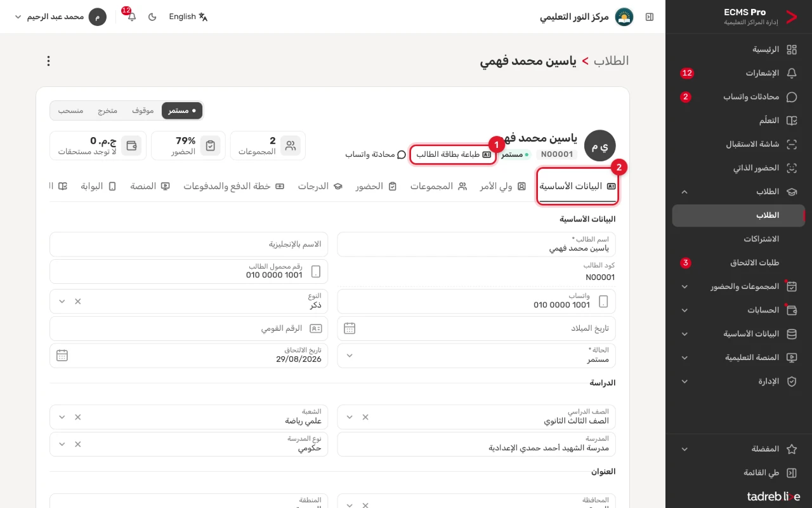Expand الصف الدراسي dropdown arrow
Viewport: 812px width, 508px height.
click(349, 417)
